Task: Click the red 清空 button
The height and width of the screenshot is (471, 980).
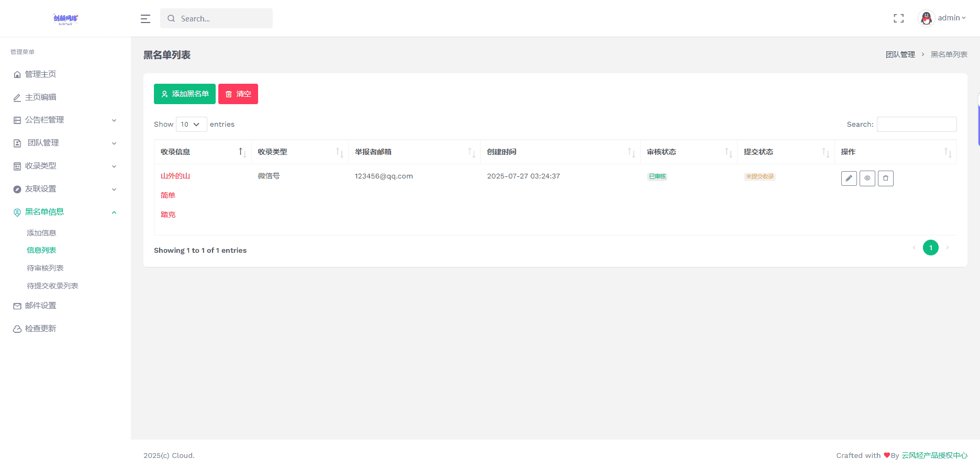Action: click(x=238, y=94)
